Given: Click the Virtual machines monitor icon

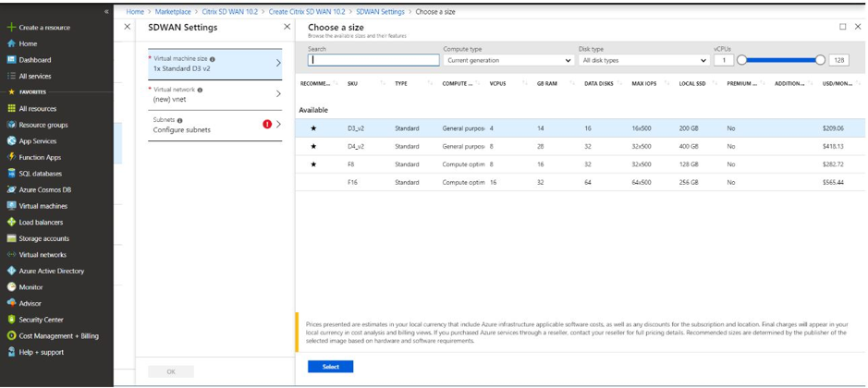Looking at the screenshot, I should click(x=11, y=206).
